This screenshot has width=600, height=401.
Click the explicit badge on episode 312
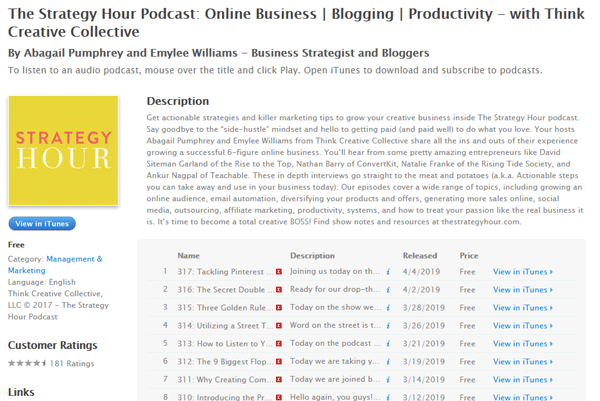click(279, 362)
